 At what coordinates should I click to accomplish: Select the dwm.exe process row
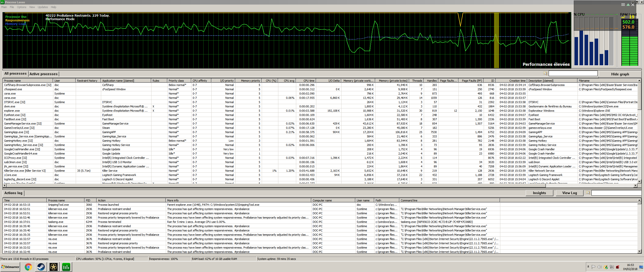320,106
